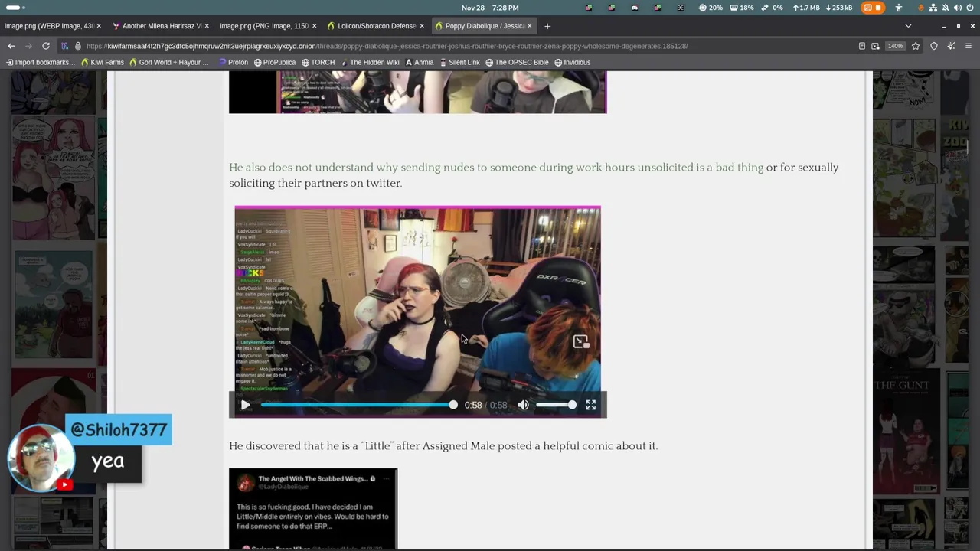Image resolution: width=980 pixels, height=551 pixels.
Task: Open the Proton bookmark
Action: [233, 63]
